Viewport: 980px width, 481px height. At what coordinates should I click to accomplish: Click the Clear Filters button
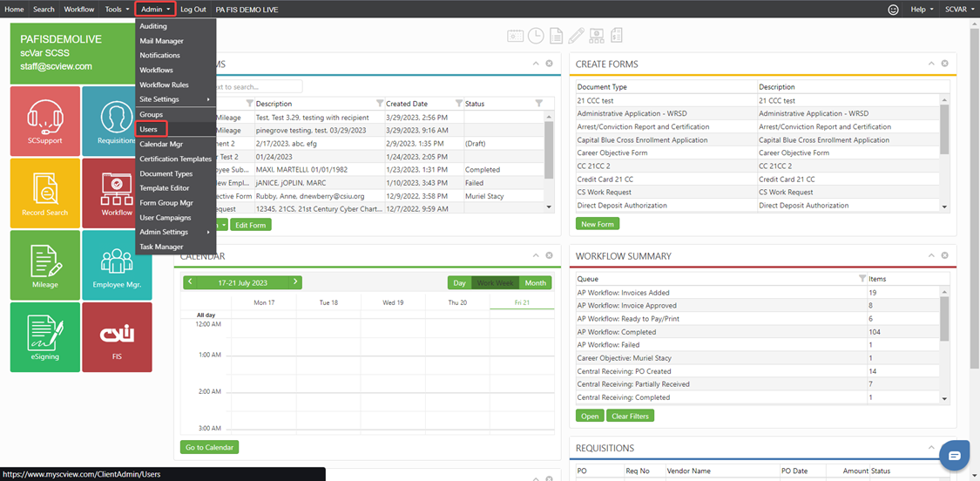630,416
